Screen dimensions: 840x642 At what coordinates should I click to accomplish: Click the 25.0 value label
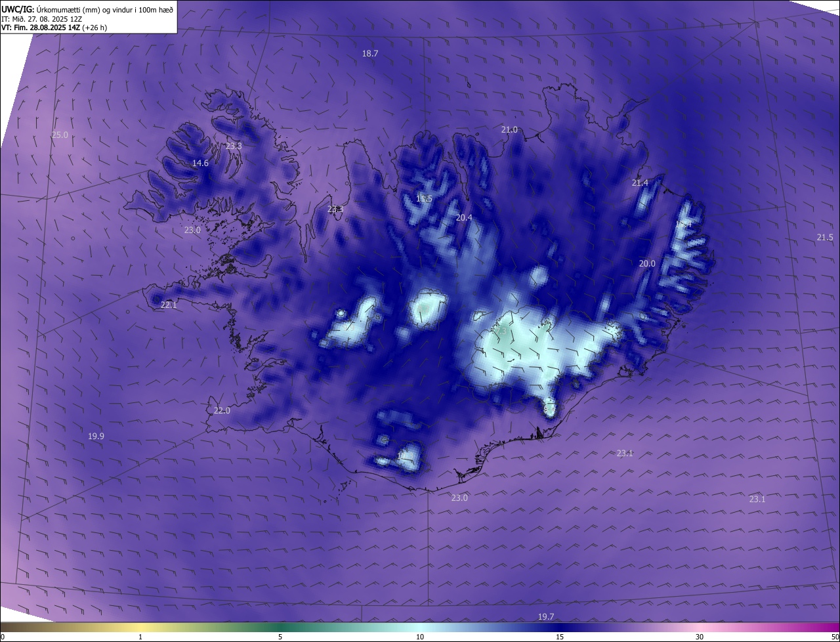(60, 135)
